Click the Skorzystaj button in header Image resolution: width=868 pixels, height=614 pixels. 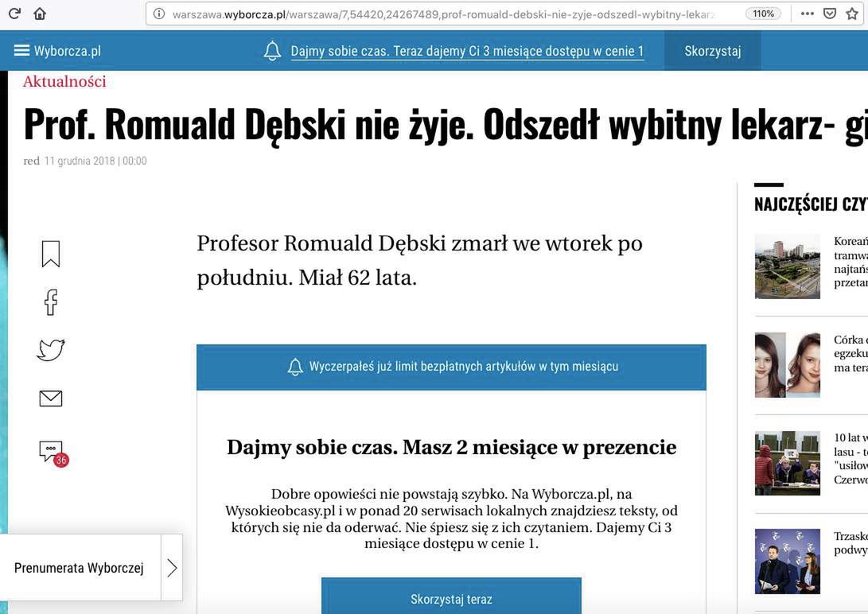coord(712,51)
